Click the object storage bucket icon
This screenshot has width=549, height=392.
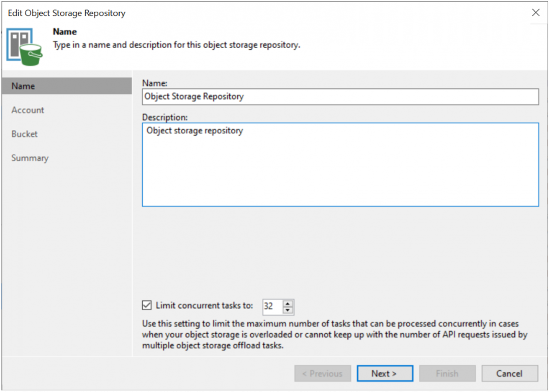[x=24, y=46]
